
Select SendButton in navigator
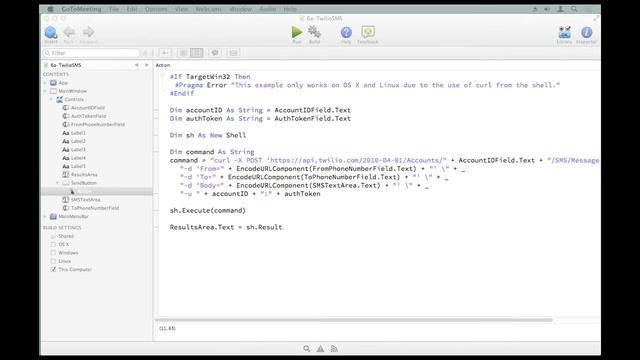(83, 183)
